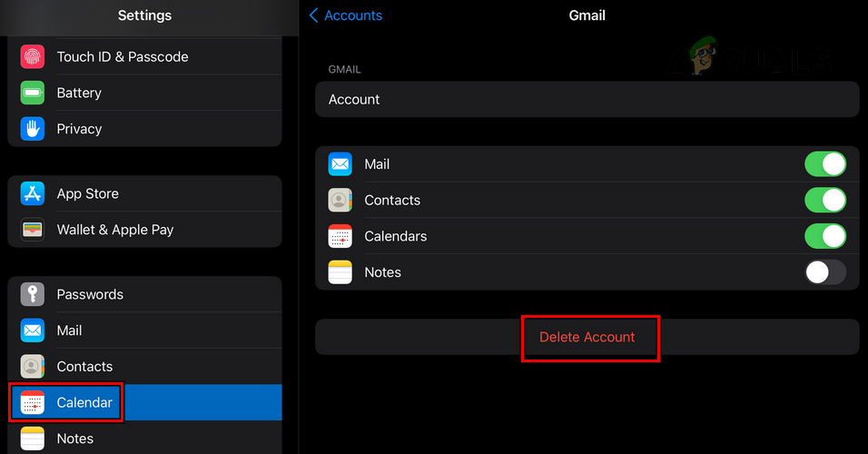Click the Wallet & Apple Pay icon
This screenshot has height=454, width=868.
tap(32, 229)
